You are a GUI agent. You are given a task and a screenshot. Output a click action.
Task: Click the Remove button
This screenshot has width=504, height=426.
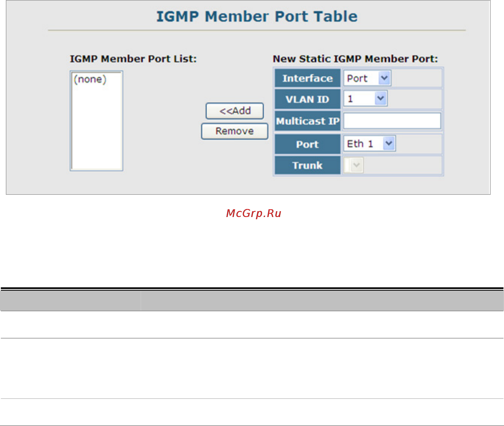[234, 131]
